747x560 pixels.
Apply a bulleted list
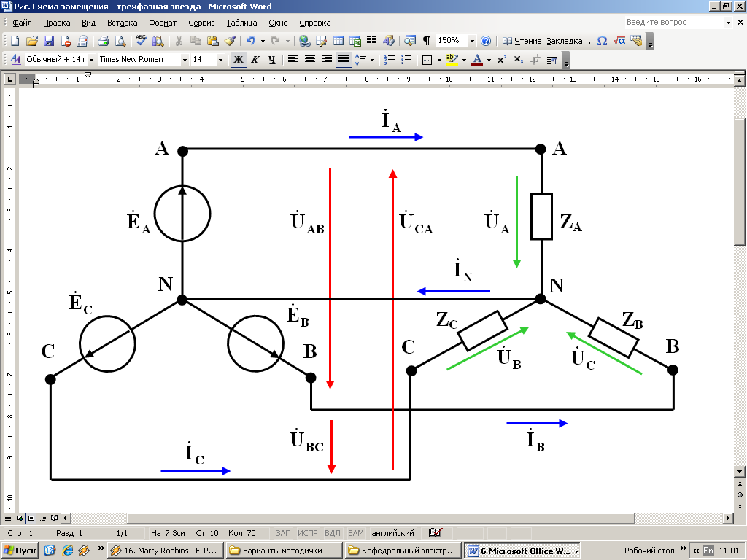pos(406,60)
